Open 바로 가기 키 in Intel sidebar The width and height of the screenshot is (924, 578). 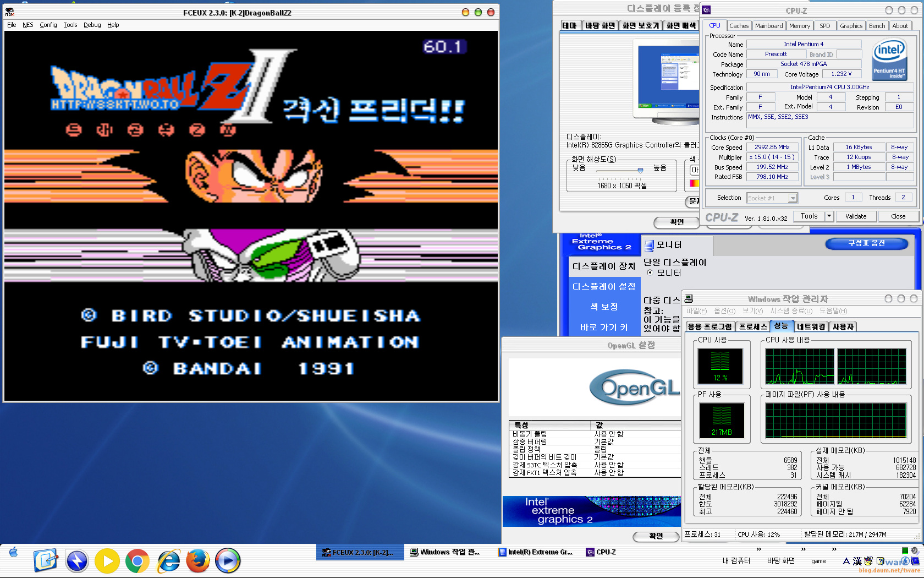tap(603, 327)
